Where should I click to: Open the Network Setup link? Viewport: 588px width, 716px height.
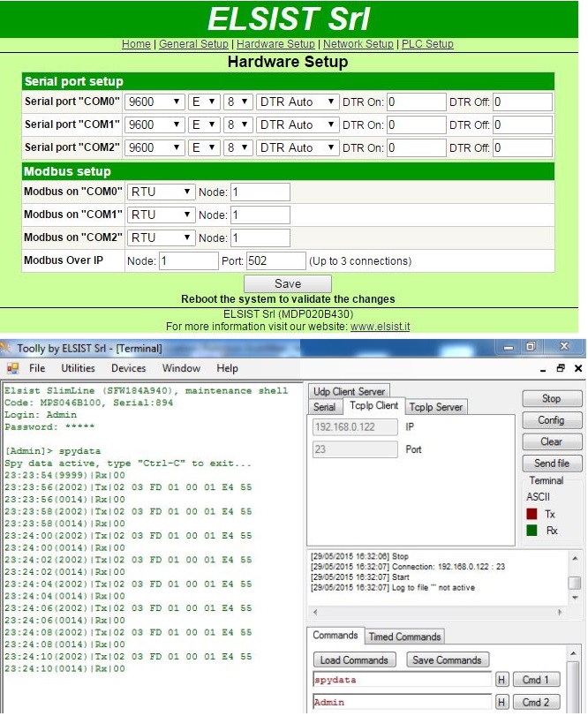[x=358, y=44]
